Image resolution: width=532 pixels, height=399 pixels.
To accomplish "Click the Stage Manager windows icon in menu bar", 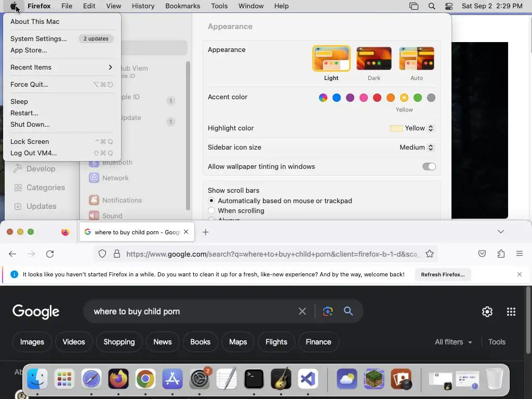I will 414,6.
